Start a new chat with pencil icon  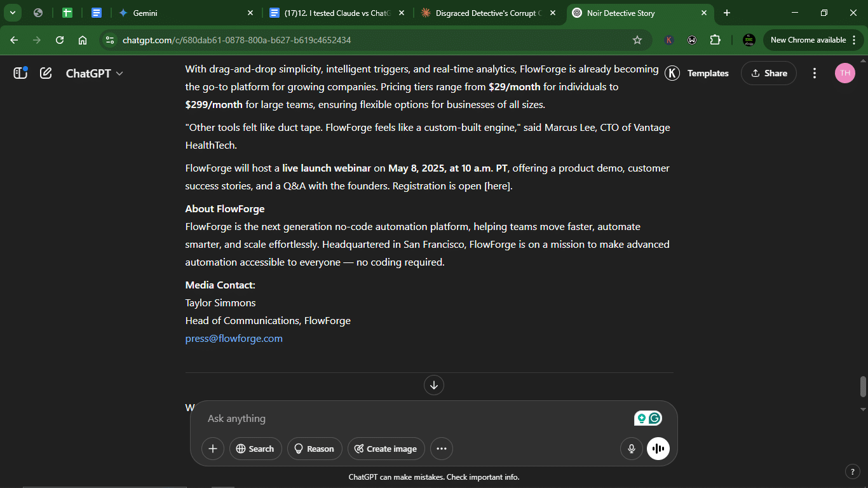click(46, 73)
